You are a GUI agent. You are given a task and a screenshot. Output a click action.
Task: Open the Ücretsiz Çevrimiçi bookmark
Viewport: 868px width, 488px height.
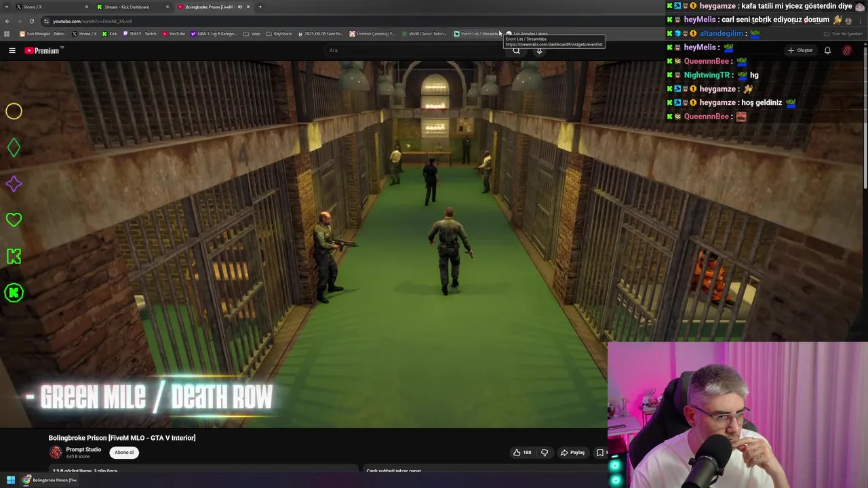[372, 34]
